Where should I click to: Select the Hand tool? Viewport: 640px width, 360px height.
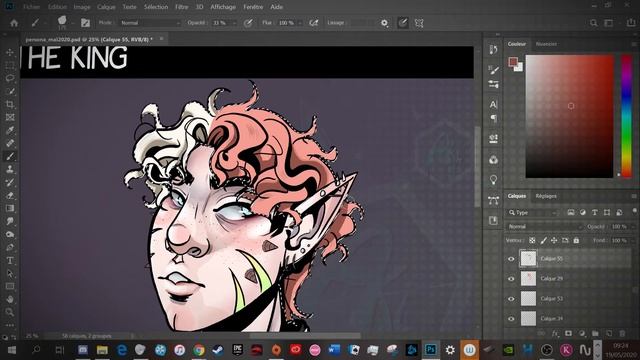click(10, 299)
